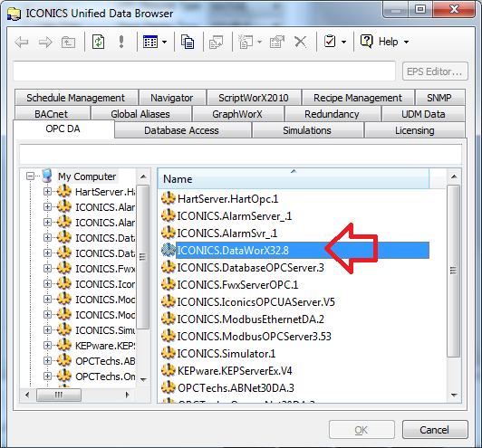The image size is (482, 448).
Task: Click the Up one level folder icon
Action: [x=68, y=42]
